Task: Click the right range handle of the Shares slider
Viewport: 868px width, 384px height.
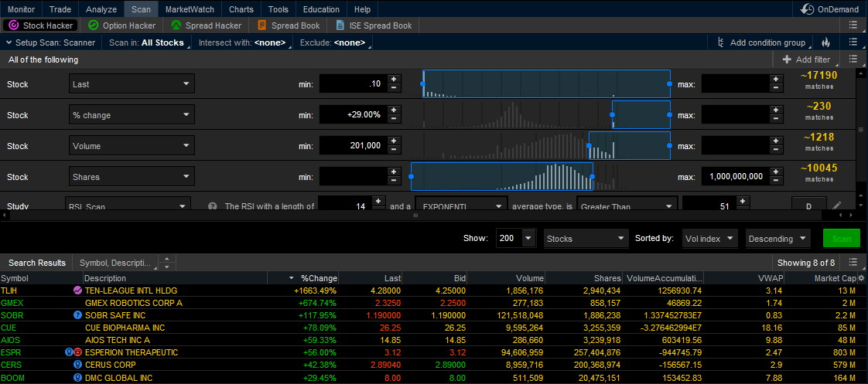Action: click(x=593, y=177)
